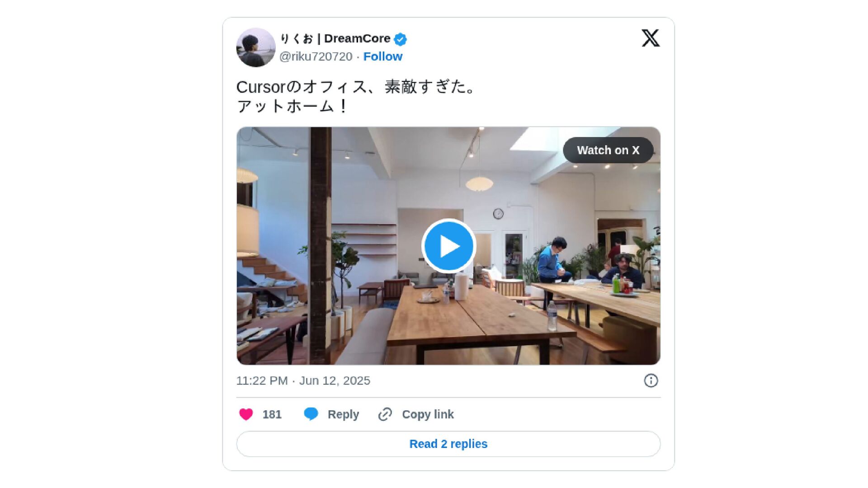Click the Japanese tweet text about Cursor
The image size is (868, 488).
356,96
